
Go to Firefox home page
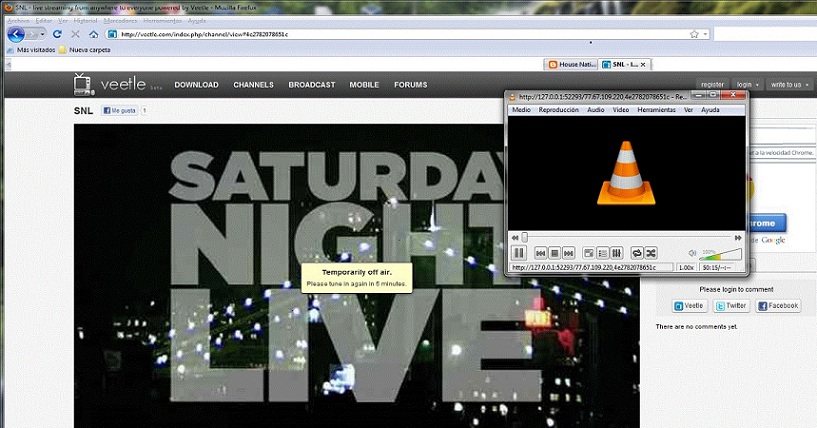click(93, 34)
